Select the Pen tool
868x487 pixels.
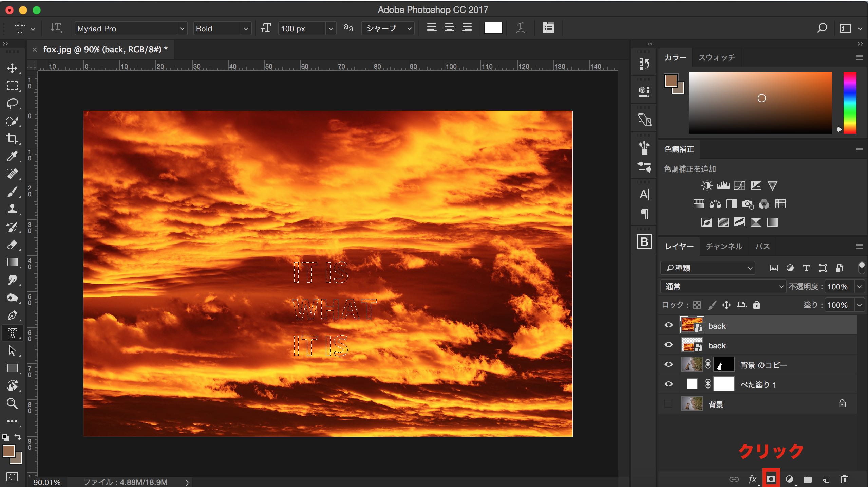pos(12,315)
